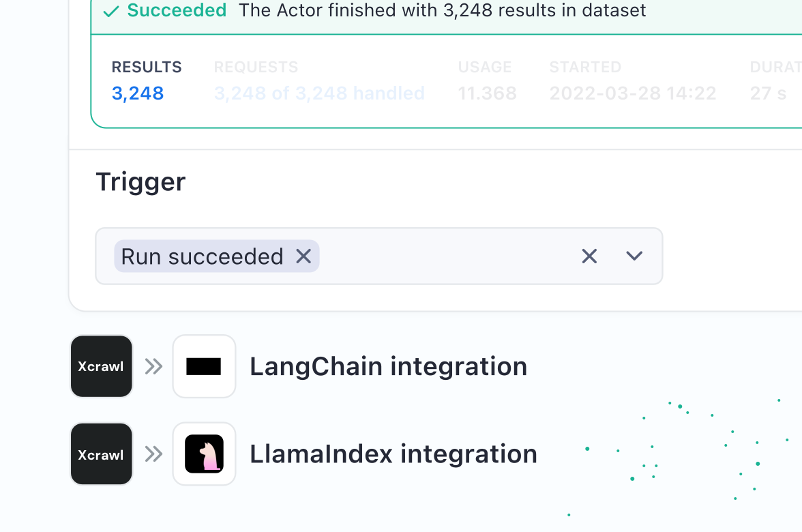Expand the Trigger dropdown arrow
Image resolution: width=802 pixels, height=532 pixels.
pyautogui.click(x=634, y=256)
